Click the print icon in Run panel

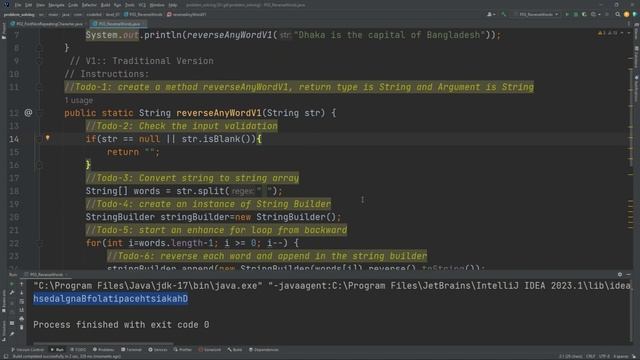(21, 319)
